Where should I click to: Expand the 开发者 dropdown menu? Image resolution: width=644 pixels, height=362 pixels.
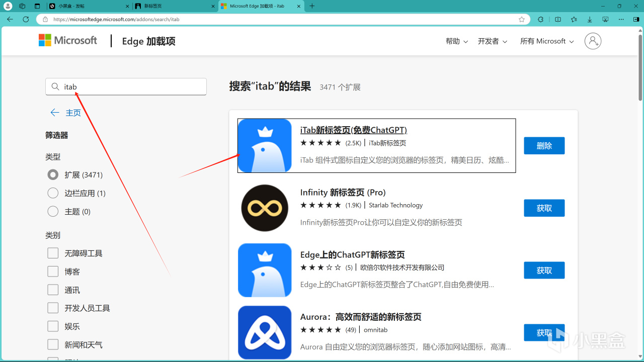pyautogui.click(x=493, y=41)
